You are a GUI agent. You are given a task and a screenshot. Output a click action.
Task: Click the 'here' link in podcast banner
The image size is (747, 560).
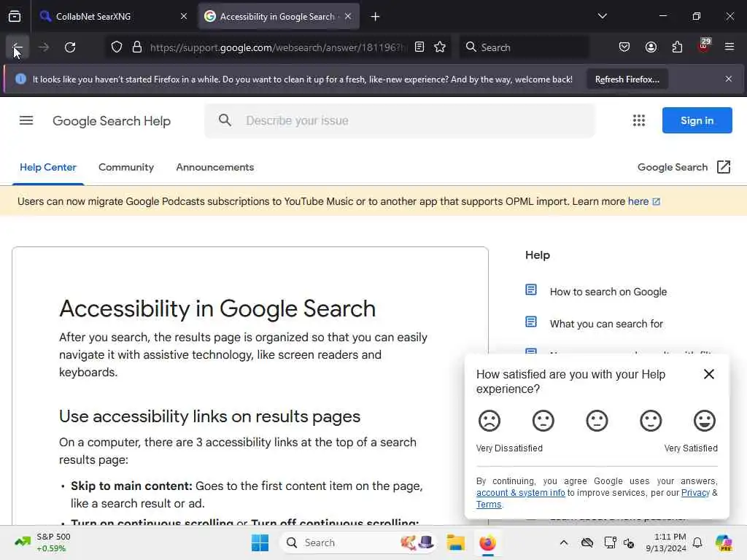(x=638, y=201)
